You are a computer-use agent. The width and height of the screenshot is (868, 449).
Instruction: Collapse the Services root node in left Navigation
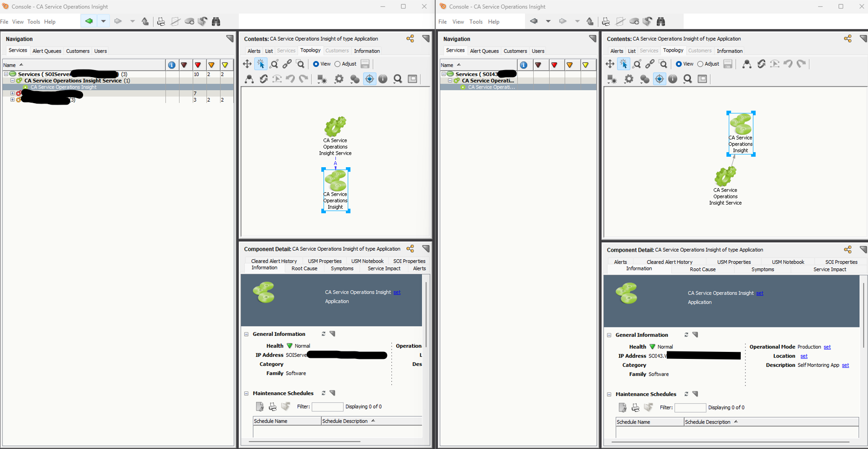(6, 74)
